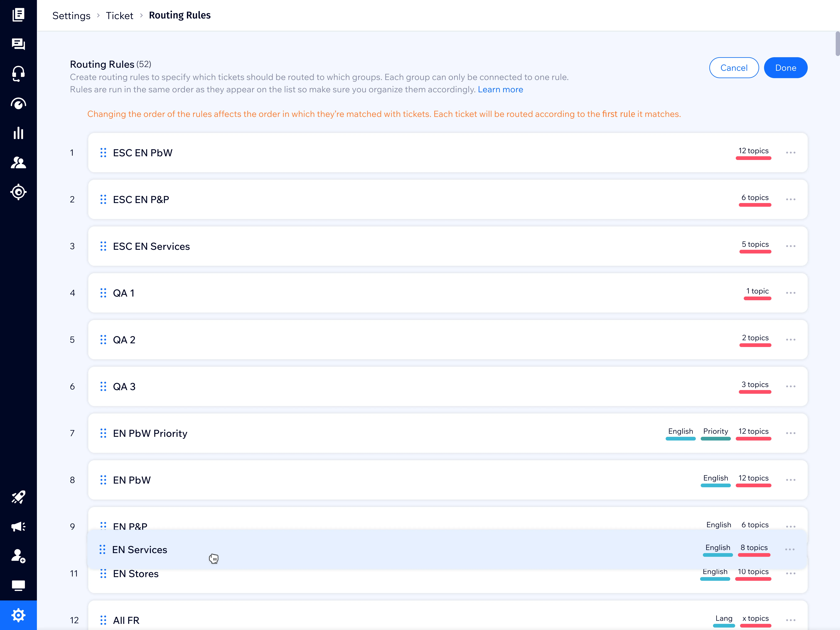Click the page vertical scrollbar thumb
This screenshot has height=630, width=840.
837,44
